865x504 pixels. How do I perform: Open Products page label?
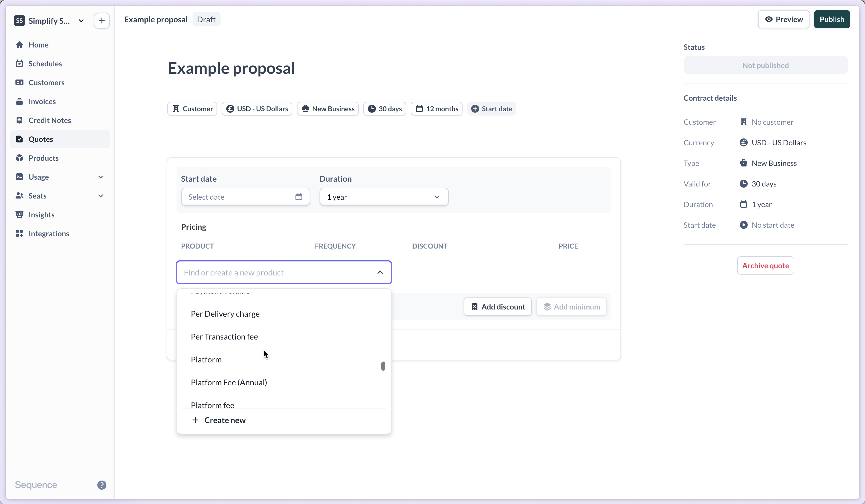(43, 158)
